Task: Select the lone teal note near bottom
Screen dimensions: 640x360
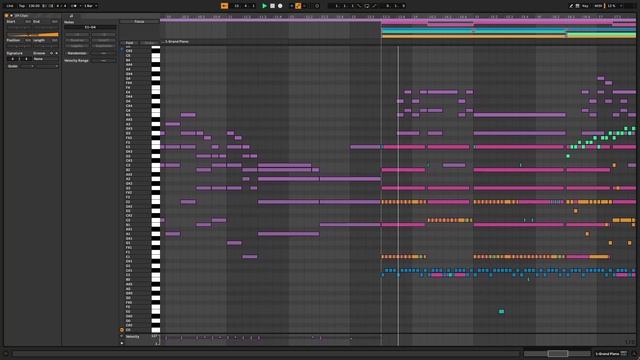Action: tap(501, 311)
